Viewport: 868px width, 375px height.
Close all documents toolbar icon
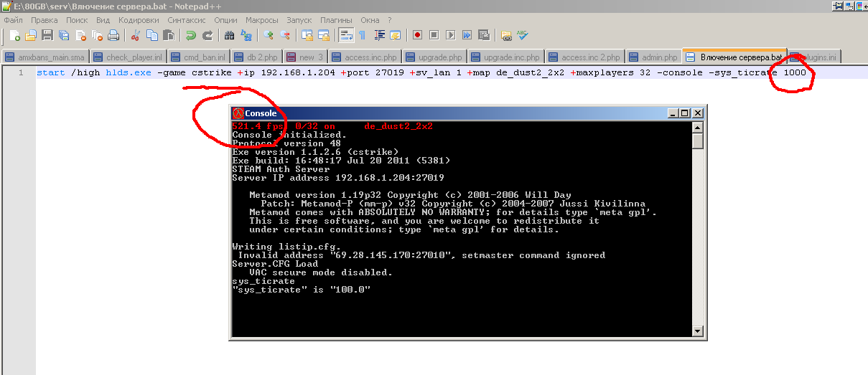(x=96, y=35)
